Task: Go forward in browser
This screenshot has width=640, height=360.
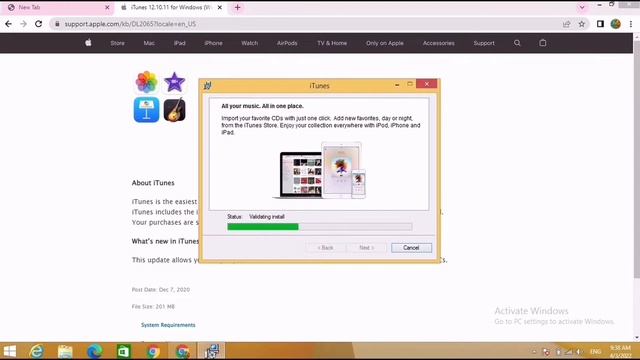Action: [23, 24]
